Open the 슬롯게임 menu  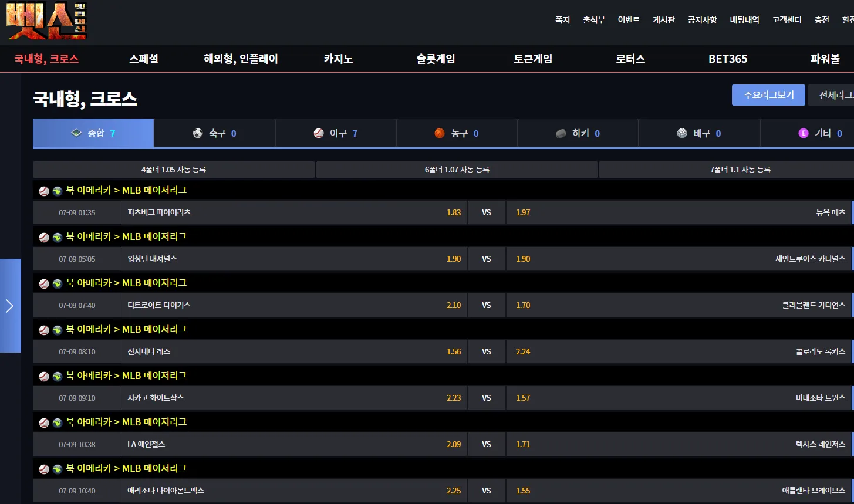tap(436, 59)
